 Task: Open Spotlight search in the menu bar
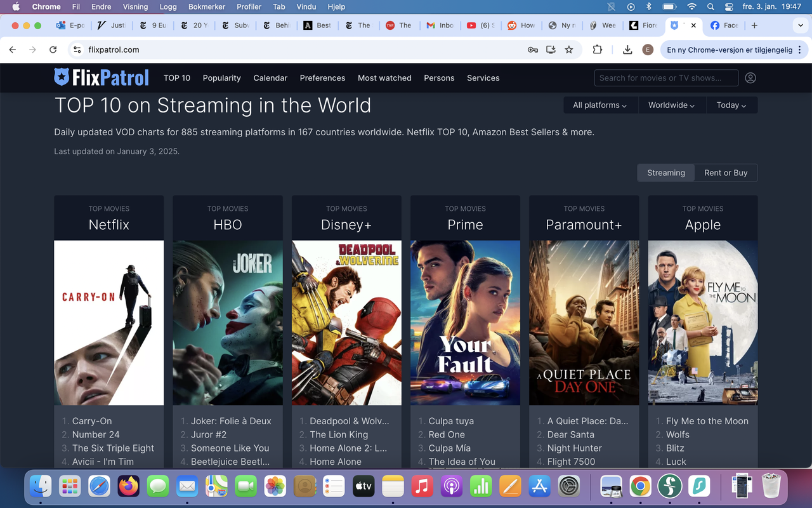tap(711, 7)
